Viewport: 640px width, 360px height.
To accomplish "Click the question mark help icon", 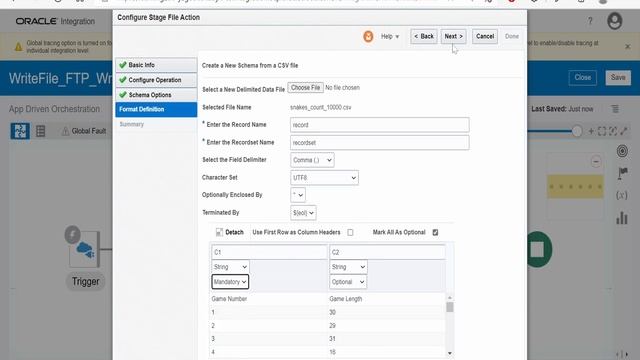I will click(590, 21).
